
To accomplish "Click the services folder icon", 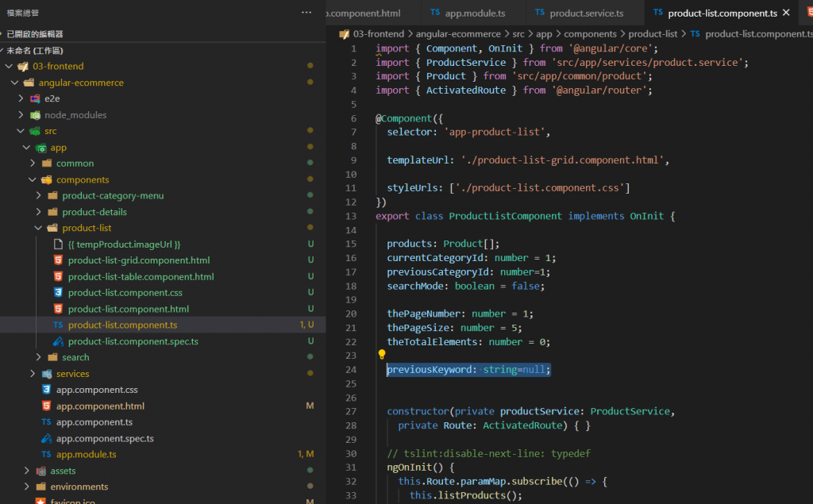I will point(47,373).
